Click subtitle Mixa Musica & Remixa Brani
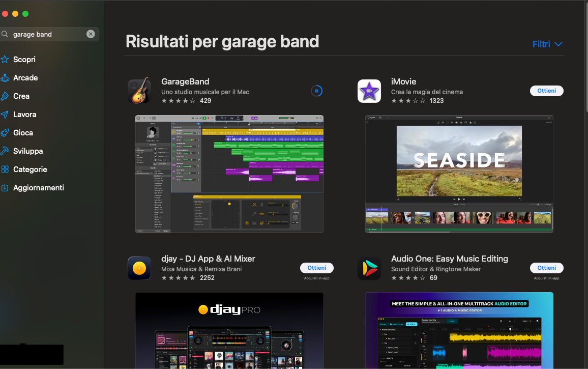This screenshot has width=588, height=369. tap(201, 269)
